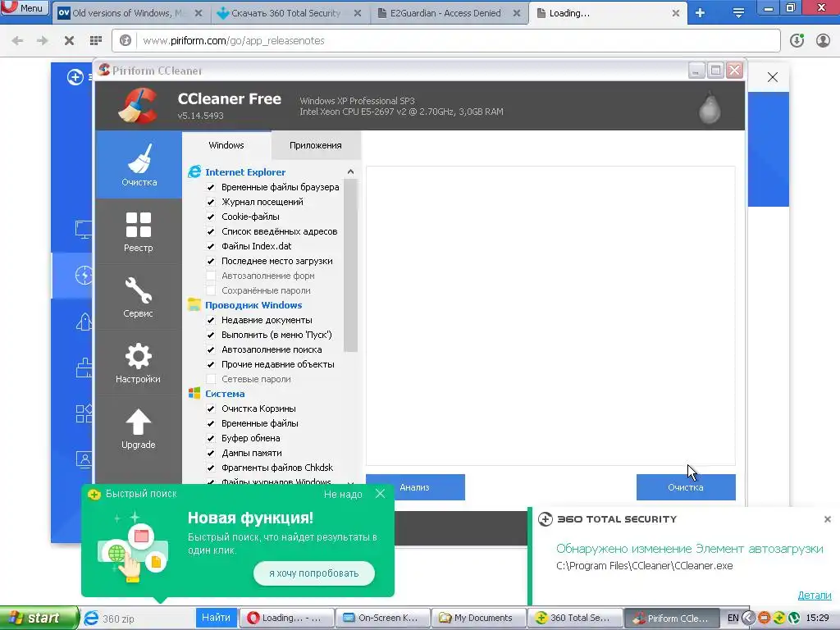Open Opera Speed Dial grid icon
The image size is (840, 630).
(x=96, y=41)
